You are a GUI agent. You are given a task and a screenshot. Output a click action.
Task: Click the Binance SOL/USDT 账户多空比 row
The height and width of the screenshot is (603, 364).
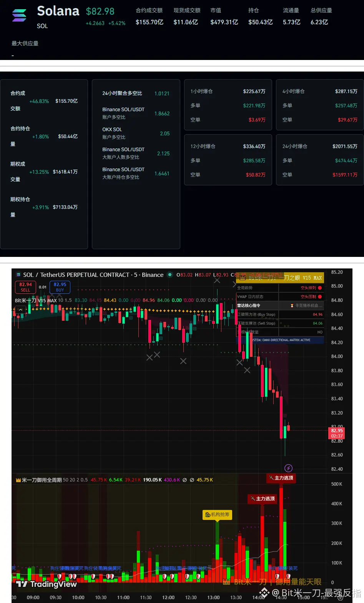[136, 113]
